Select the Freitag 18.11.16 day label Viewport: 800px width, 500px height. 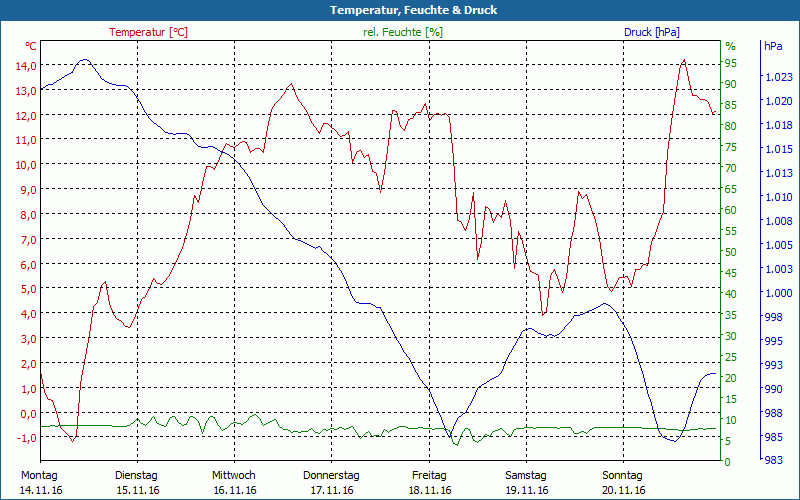[x=429, y=482]
